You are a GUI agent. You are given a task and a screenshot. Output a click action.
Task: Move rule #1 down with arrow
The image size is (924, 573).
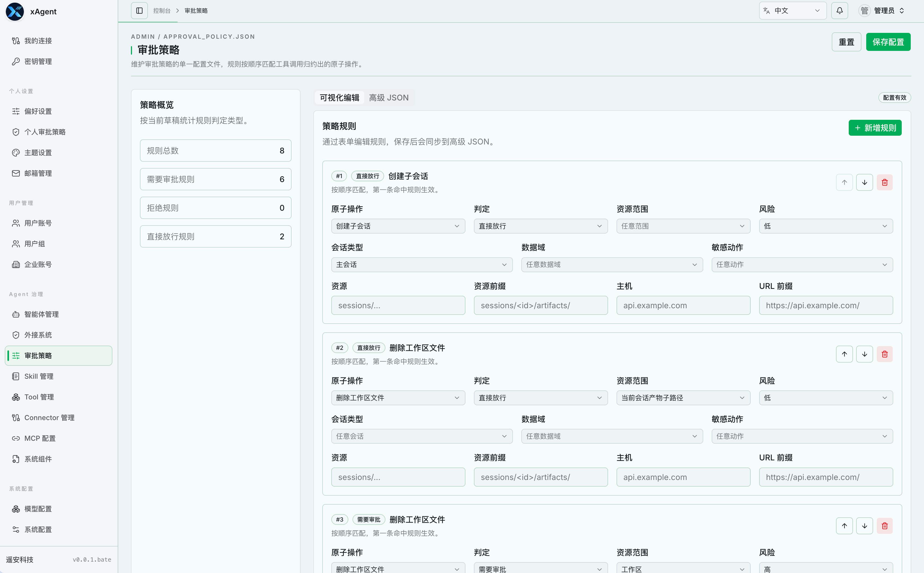(865, 182)
